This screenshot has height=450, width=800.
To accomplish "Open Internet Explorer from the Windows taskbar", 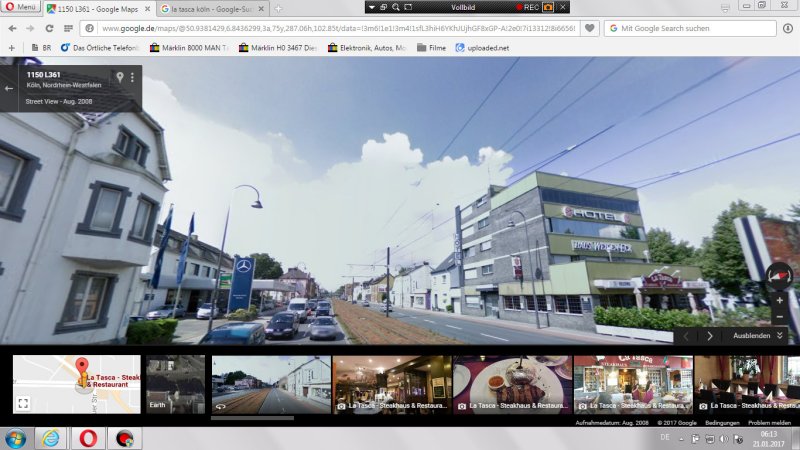I will [50, 438].
